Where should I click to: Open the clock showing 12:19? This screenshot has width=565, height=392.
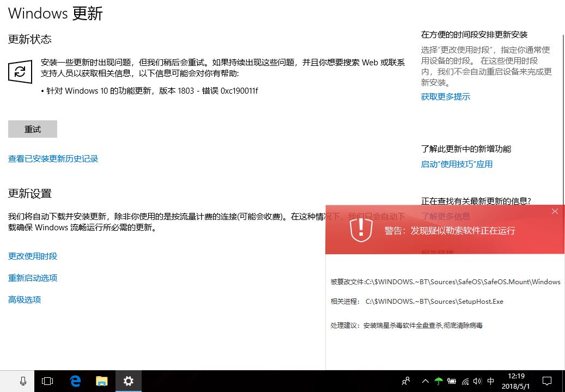(x=516, y=381)
